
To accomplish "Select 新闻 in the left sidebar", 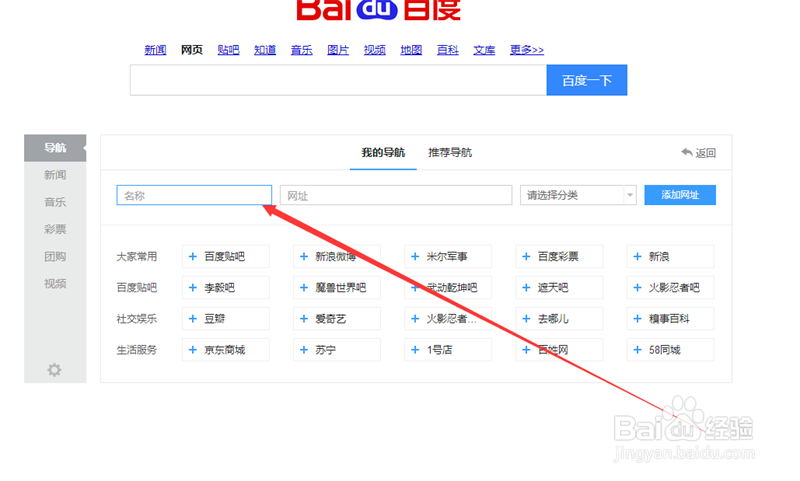I will click(x=55, y=175).
